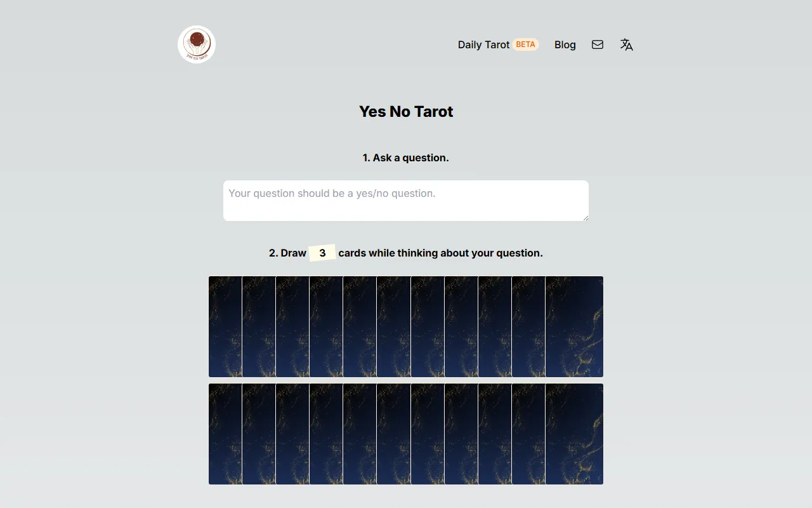Click the BETA badge
This screenshot has width=812, height=508.
525,44
